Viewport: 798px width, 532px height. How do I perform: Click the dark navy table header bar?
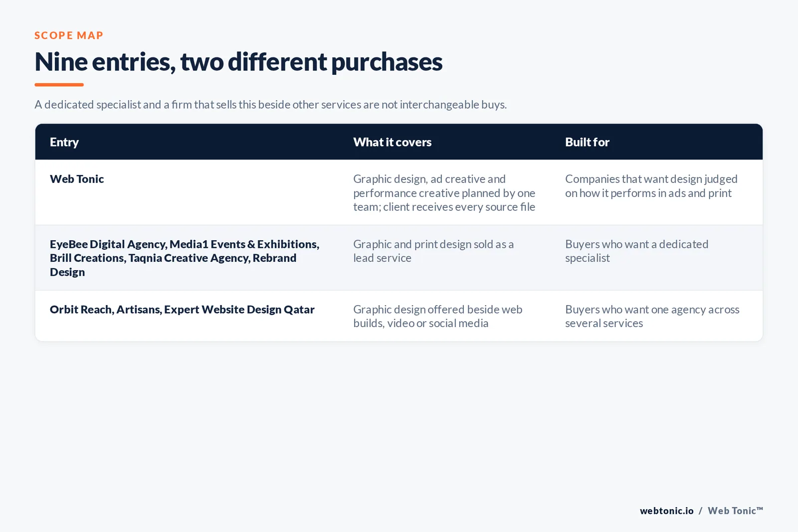pos(399,142)
